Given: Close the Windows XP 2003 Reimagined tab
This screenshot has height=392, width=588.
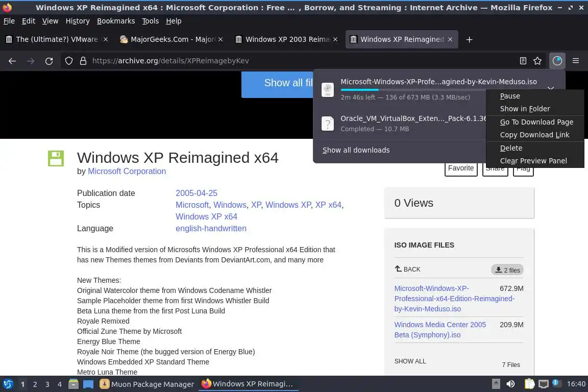Looking at the screenshot, I should point(335,39).
